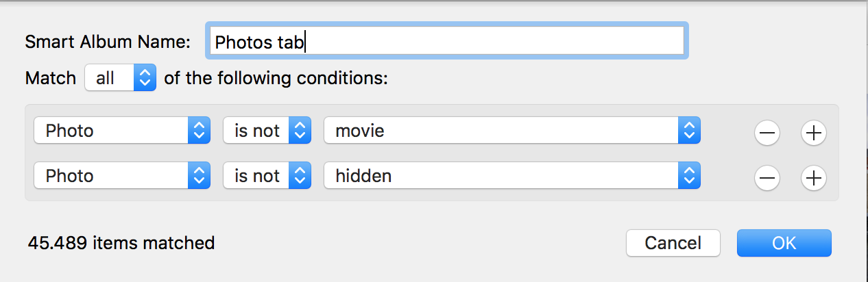Click the 'Smart Album Name:' label
This screenshot has height=282, width=868.
coord(108,42)
